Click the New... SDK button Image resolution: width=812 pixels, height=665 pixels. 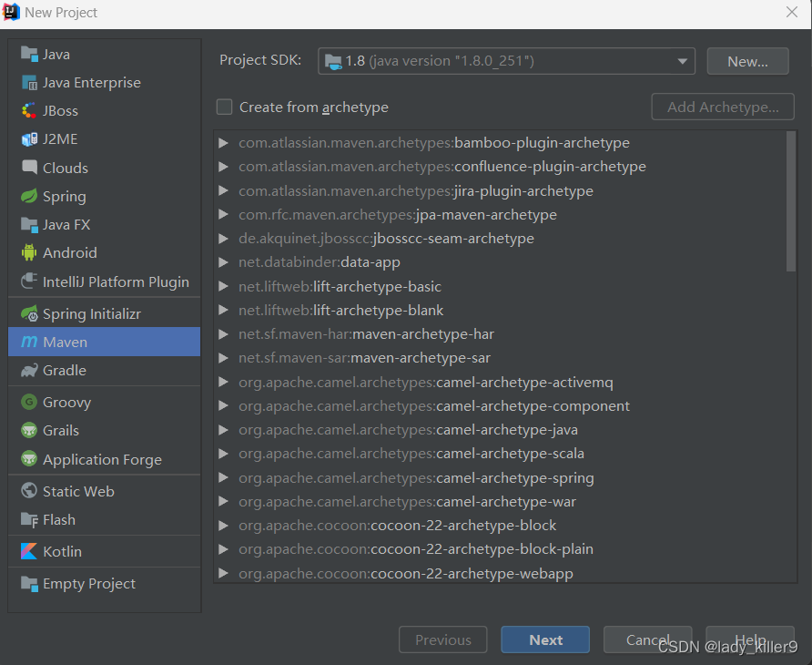pyautogui.click(x=747, y=61)
